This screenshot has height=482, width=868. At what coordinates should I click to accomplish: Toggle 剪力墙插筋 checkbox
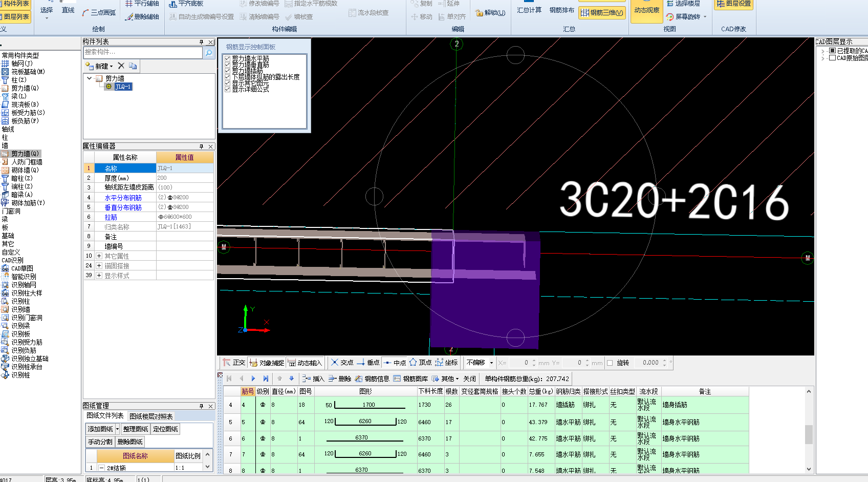tap(228, 71)
